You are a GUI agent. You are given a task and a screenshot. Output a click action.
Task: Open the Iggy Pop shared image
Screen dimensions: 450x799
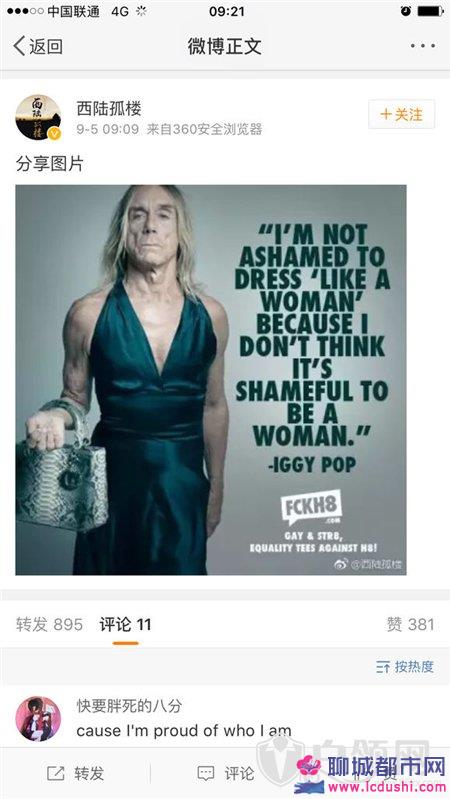[211, 380]
